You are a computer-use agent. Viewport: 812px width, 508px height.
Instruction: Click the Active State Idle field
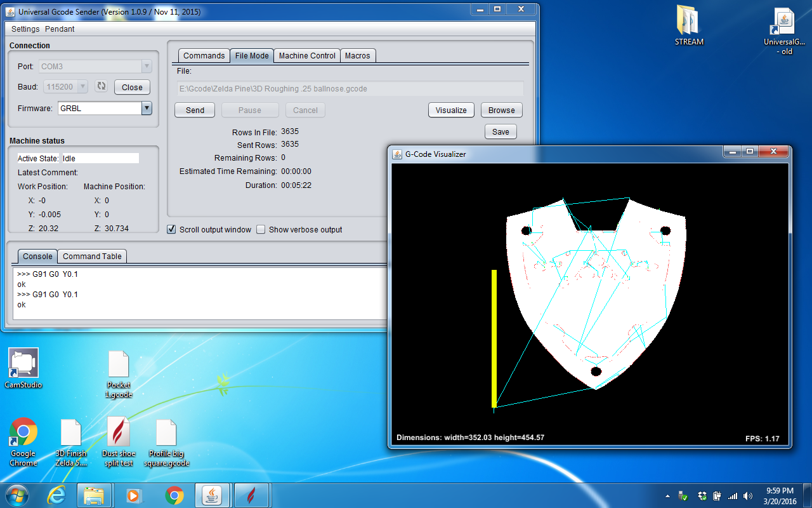click(x=100, y=158)
